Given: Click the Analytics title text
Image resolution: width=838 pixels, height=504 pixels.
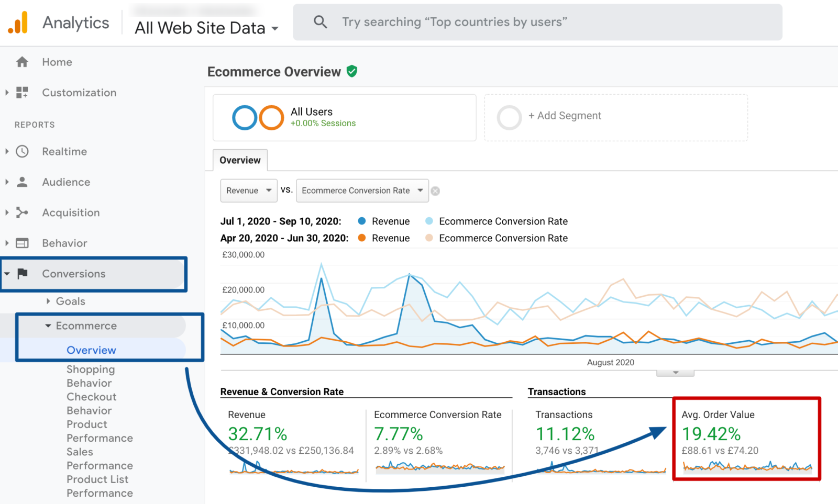Looking at the screenshot, I should [x=76, y=23].
